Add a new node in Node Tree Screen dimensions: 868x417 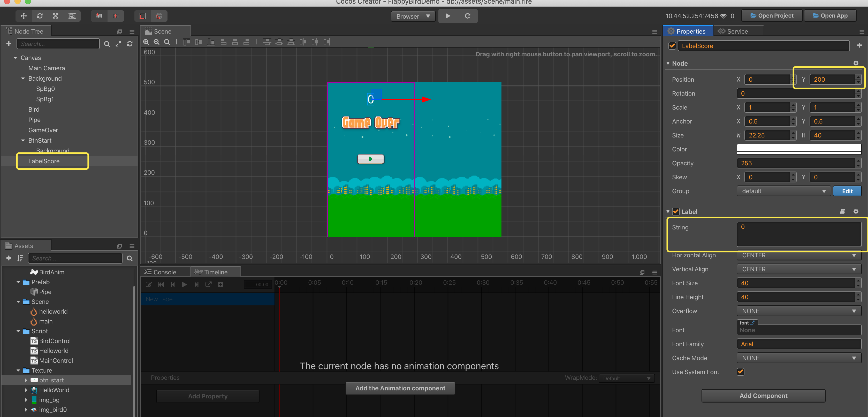click(9, 44)
